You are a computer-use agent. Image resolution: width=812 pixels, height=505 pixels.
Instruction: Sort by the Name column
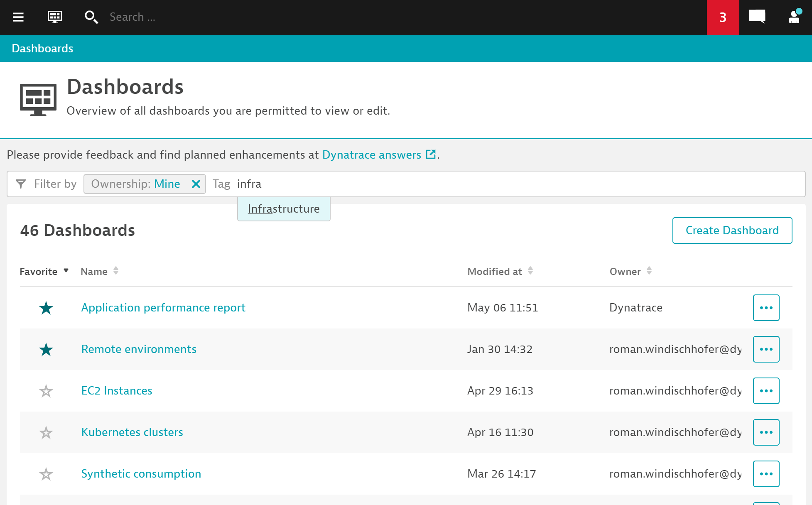coord(100,272)
